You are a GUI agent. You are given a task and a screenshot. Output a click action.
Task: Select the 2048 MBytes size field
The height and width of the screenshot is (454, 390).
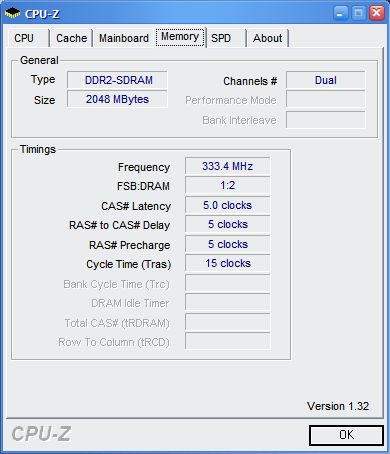(117, 99)
